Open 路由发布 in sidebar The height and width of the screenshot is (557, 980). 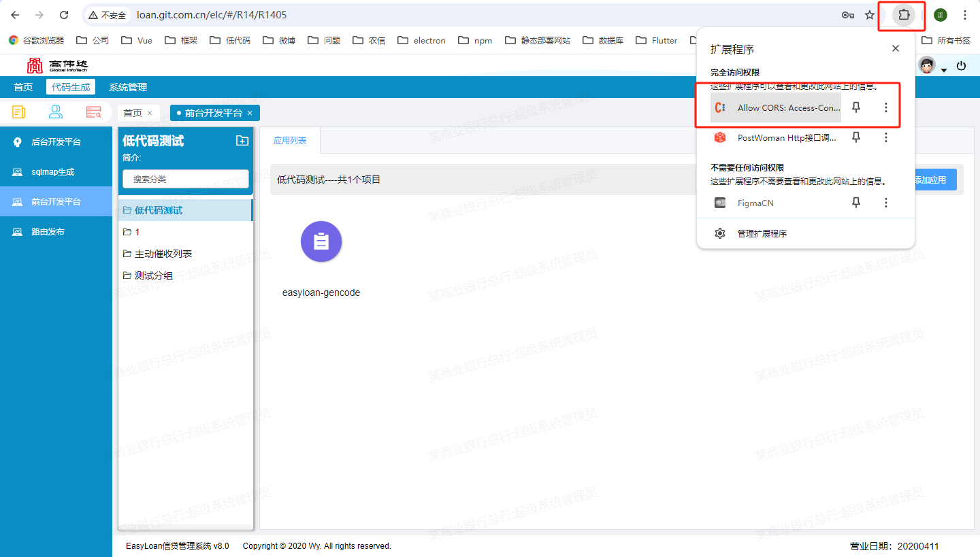pyautogui.click(x=48, y=232)
